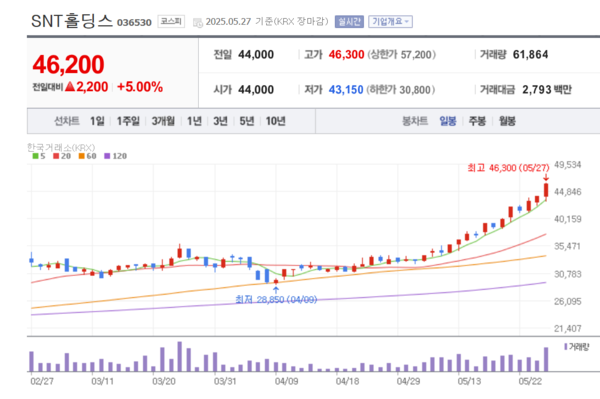Screen dimensions: 600x399
Task: Click the purple 120-day moving average swatch
Action: [x=107, y=156]
